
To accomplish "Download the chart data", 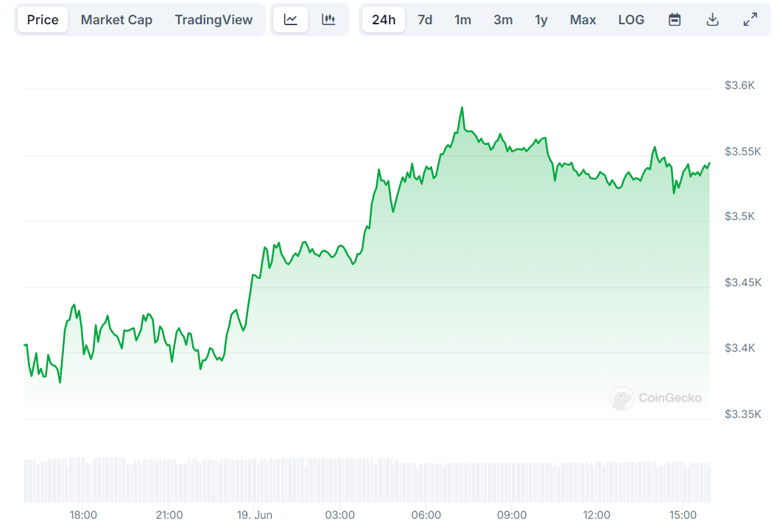I will tap(712, 20).
